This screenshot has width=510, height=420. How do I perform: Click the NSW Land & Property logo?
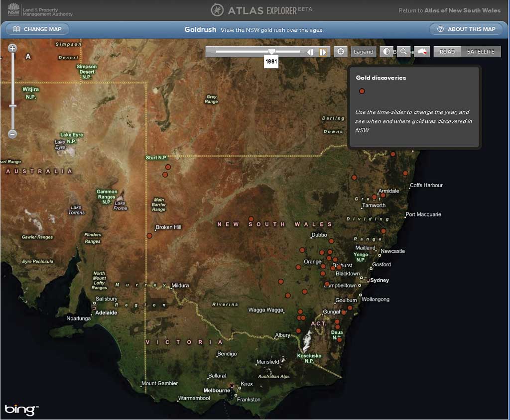[x=40, y=10]
